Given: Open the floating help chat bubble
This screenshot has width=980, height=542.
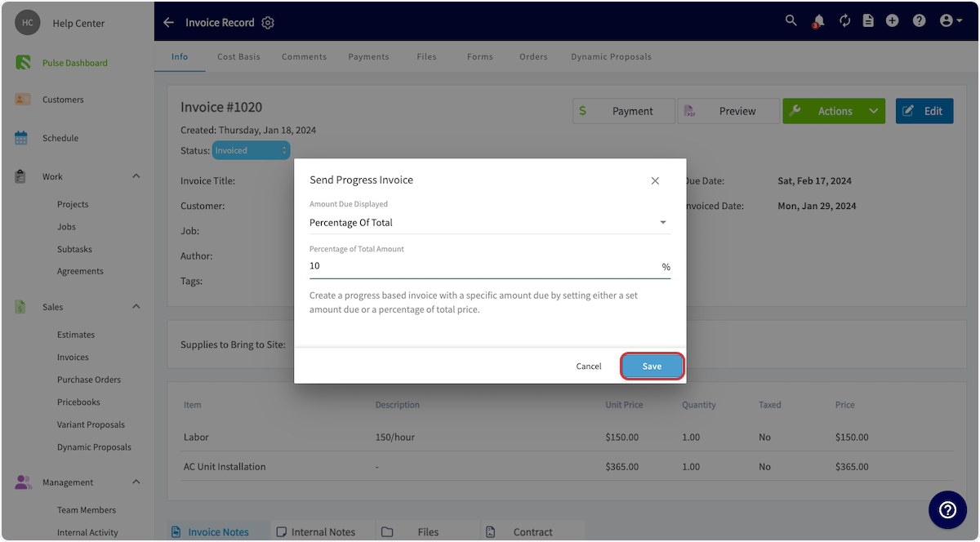Looking at the screenshot, I should tap(947, 509).
